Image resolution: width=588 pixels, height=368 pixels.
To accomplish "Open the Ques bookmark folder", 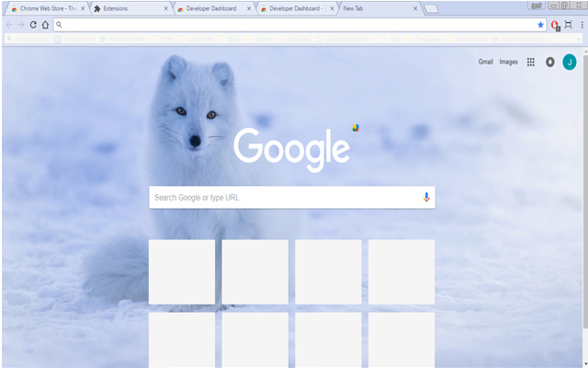I will [229, 39].
